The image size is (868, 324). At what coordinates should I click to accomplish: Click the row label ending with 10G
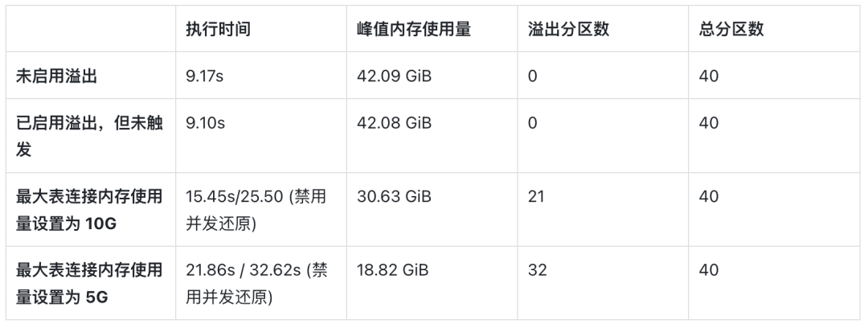tap(89, 209)
